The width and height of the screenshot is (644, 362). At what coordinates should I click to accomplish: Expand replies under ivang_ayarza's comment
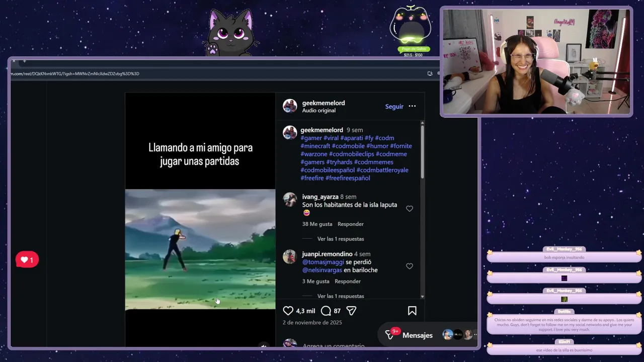[x=341, y=239]
